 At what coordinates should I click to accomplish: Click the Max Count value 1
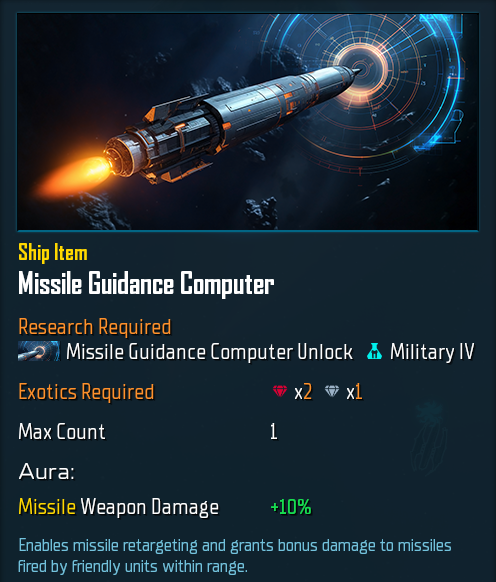coord(274,432)
